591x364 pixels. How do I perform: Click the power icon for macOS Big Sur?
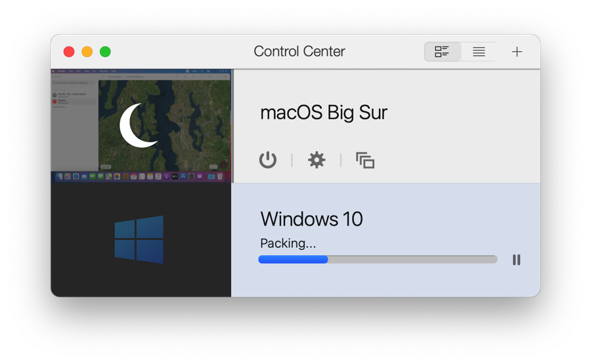[x=268, y=160]
